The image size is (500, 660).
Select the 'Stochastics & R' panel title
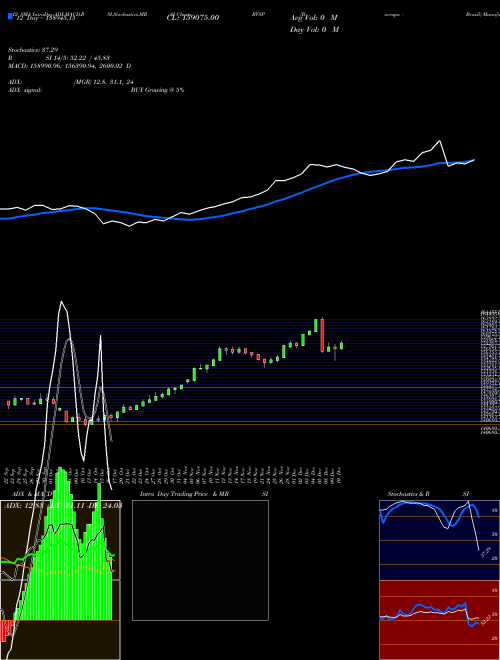(408, 494)
